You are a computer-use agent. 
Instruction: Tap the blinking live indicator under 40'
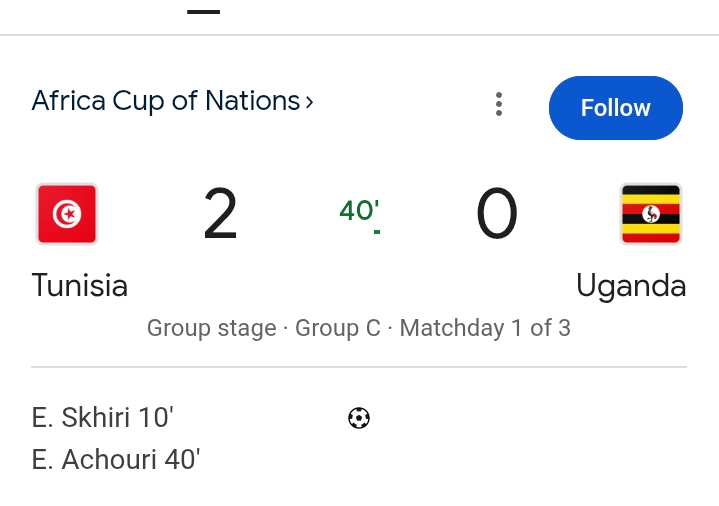377,233
